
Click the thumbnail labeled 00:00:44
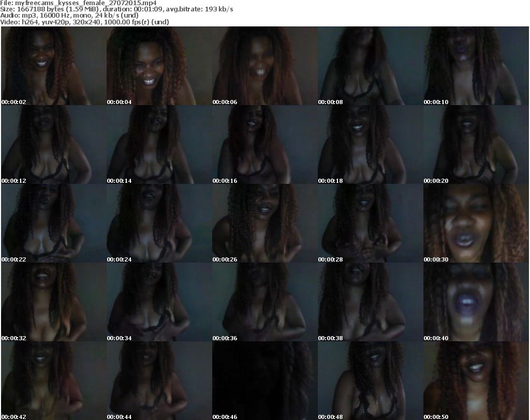[159, 381]
